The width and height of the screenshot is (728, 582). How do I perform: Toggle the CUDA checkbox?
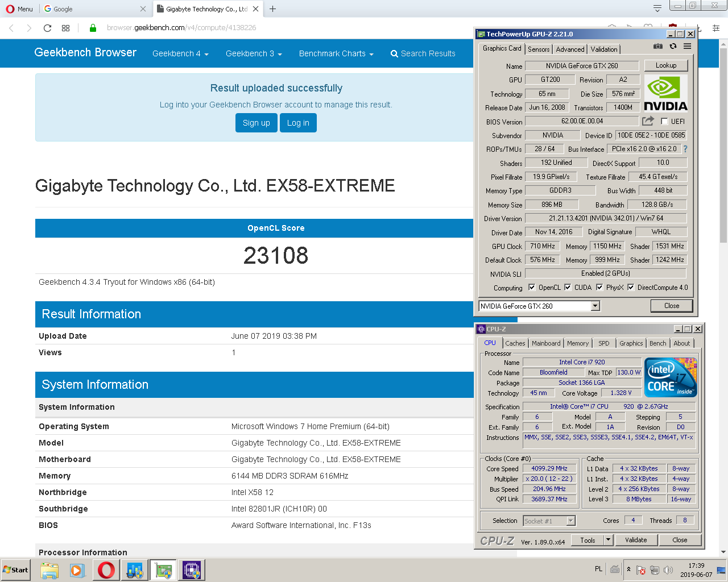568,287
